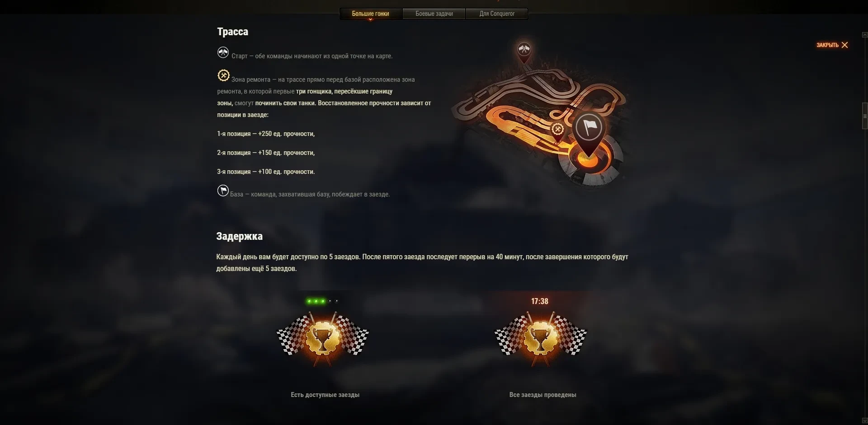Click the green race attempts indicator dots
The image size is (868, 425).
322,301
